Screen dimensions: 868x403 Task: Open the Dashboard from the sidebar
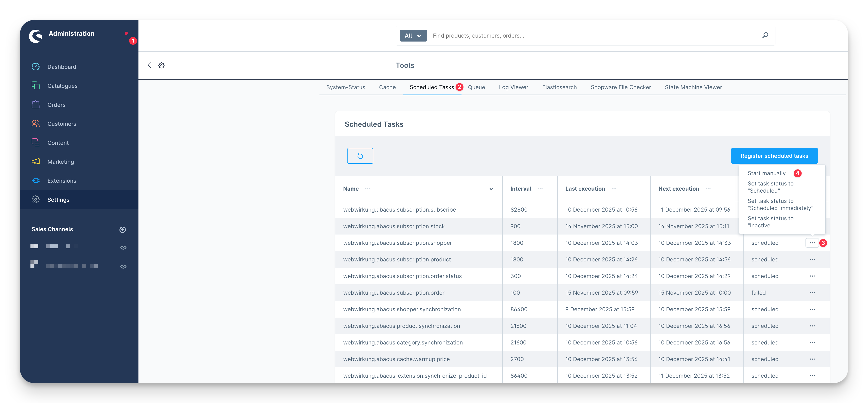tap(62, 67)
